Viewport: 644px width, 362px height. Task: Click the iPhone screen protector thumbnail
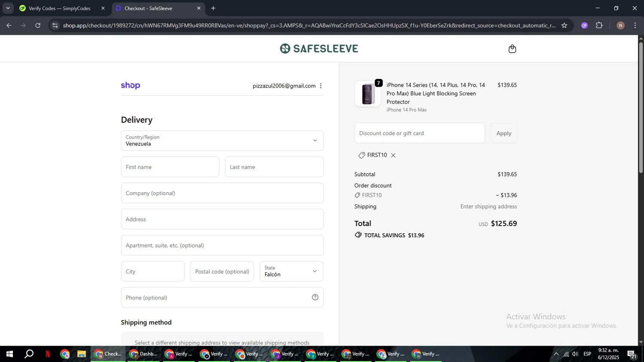pos(368,94)
